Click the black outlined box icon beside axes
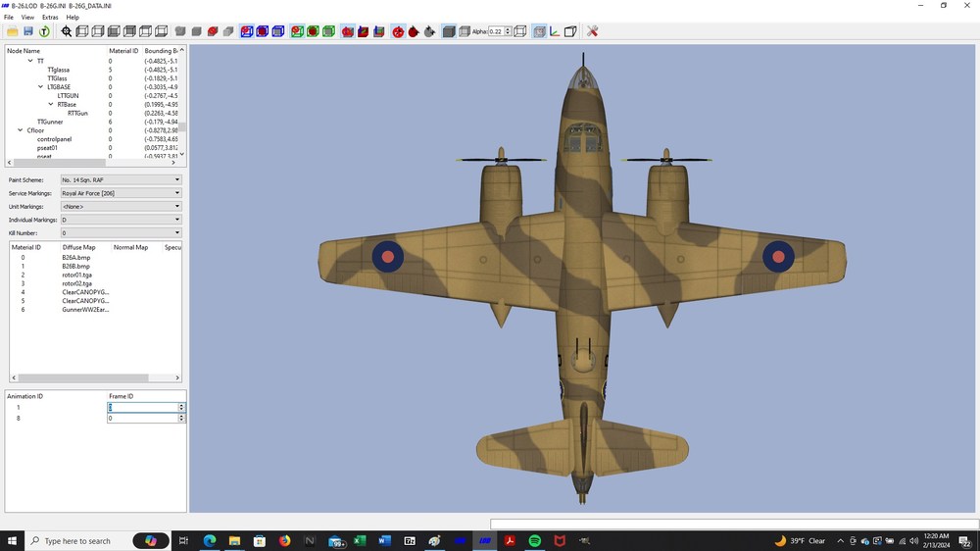980x551 pixels. pyautogui.click(x=570, y=31)
